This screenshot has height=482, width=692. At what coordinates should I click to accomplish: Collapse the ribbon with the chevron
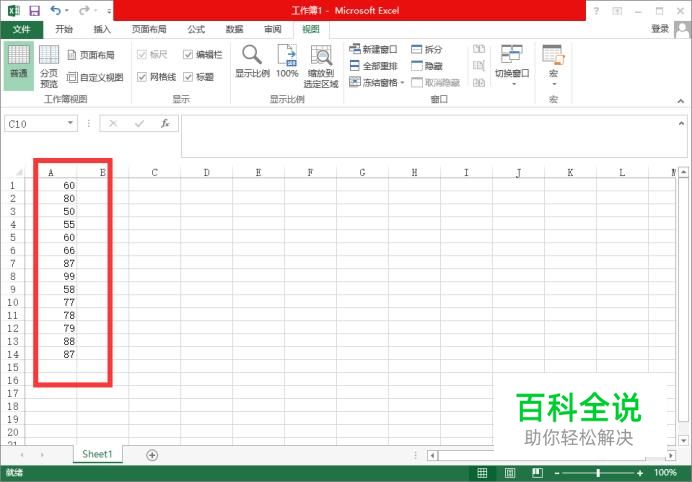click(681, 101)
